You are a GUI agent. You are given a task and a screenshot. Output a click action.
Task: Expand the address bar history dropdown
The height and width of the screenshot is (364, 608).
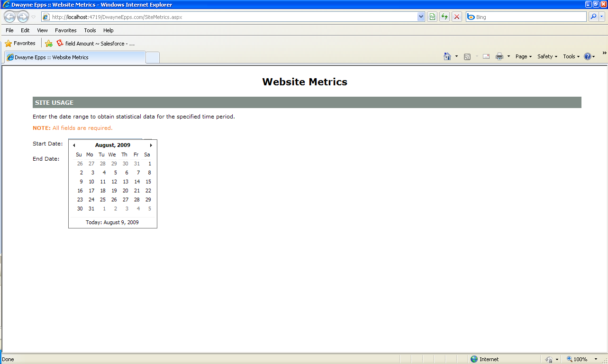pos(421,17)
